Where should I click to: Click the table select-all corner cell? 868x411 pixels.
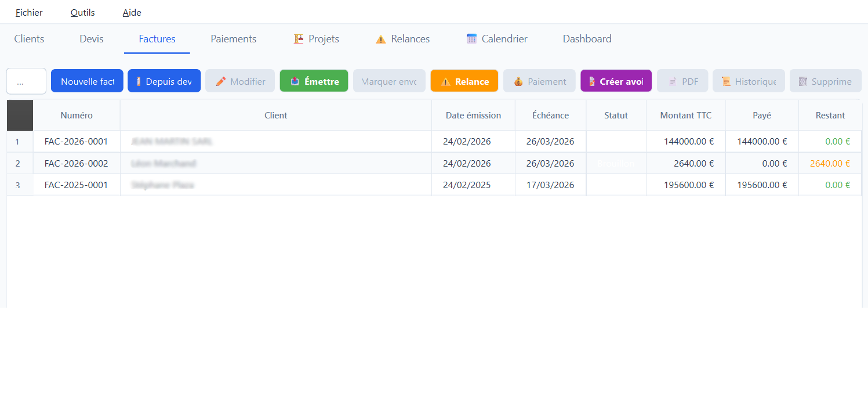tap(20, 115)
